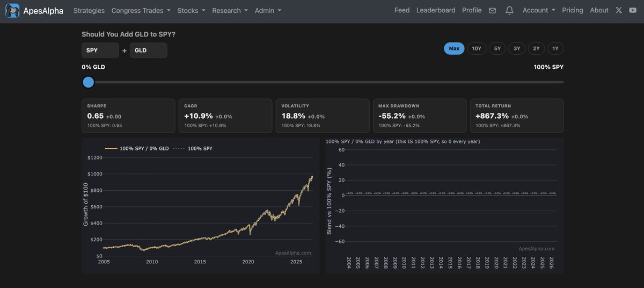644x288 pixels.
Task: Select the 10Y time range
Action: tap(477, 48)
